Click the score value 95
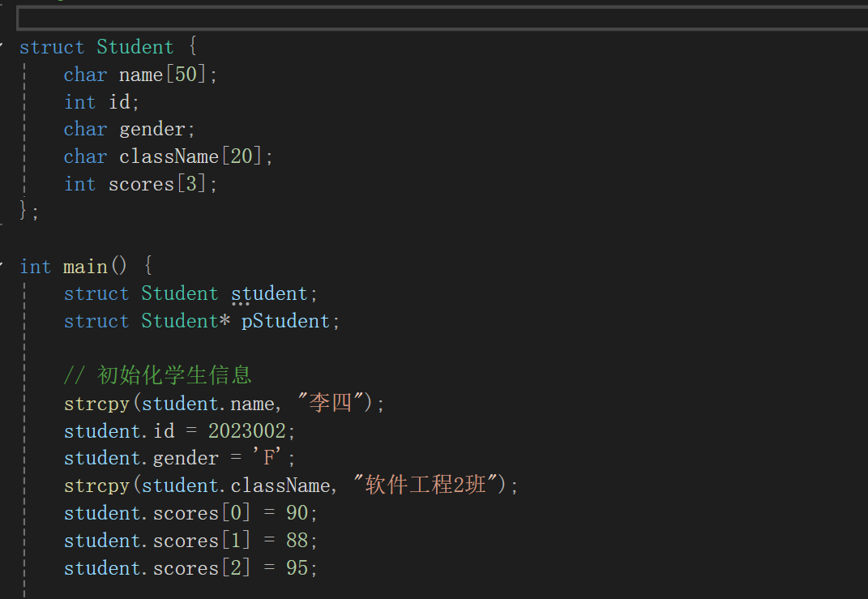 [x=297, y=568]
